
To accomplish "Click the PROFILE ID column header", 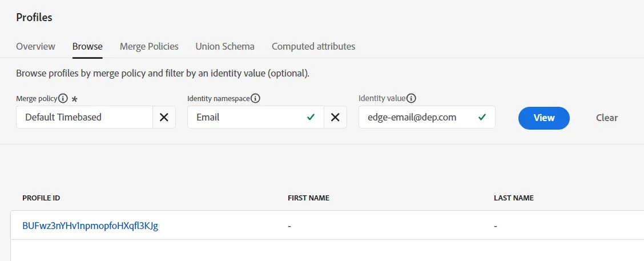I will point(41,198).
